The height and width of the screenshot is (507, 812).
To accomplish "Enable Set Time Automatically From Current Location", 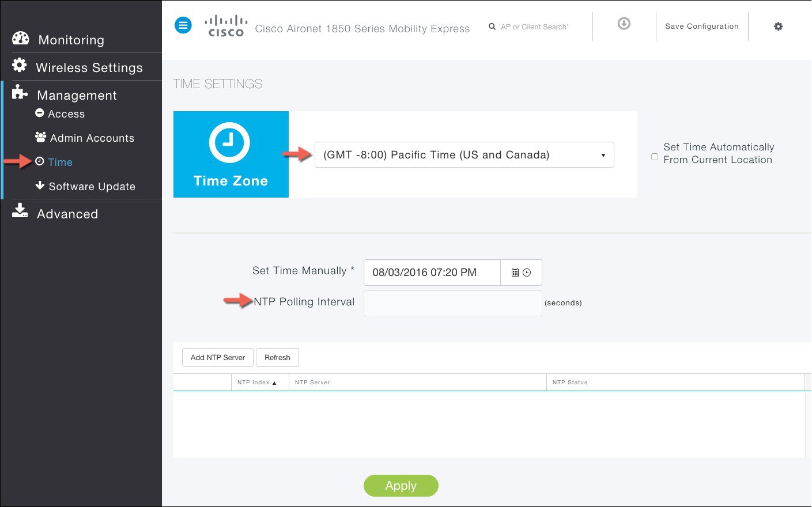I will click(x=655, y=157).
